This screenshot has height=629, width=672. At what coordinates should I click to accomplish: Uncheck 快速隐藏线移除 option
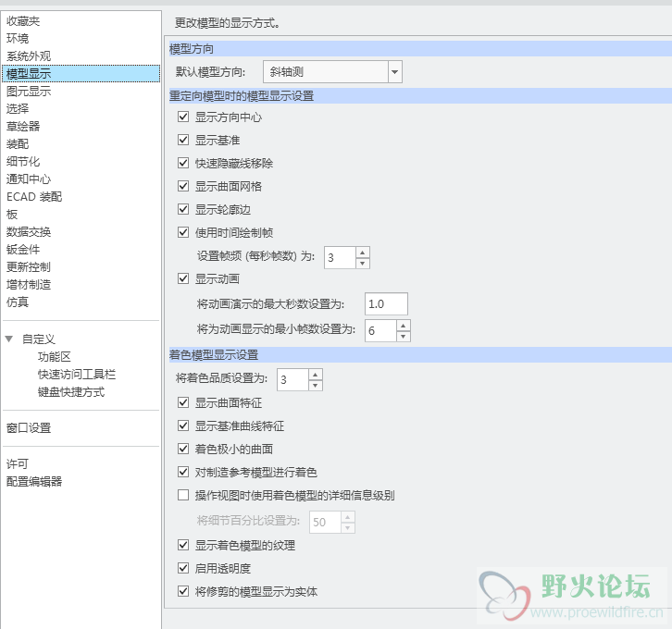pyautogui.click(x=183, y=163)
